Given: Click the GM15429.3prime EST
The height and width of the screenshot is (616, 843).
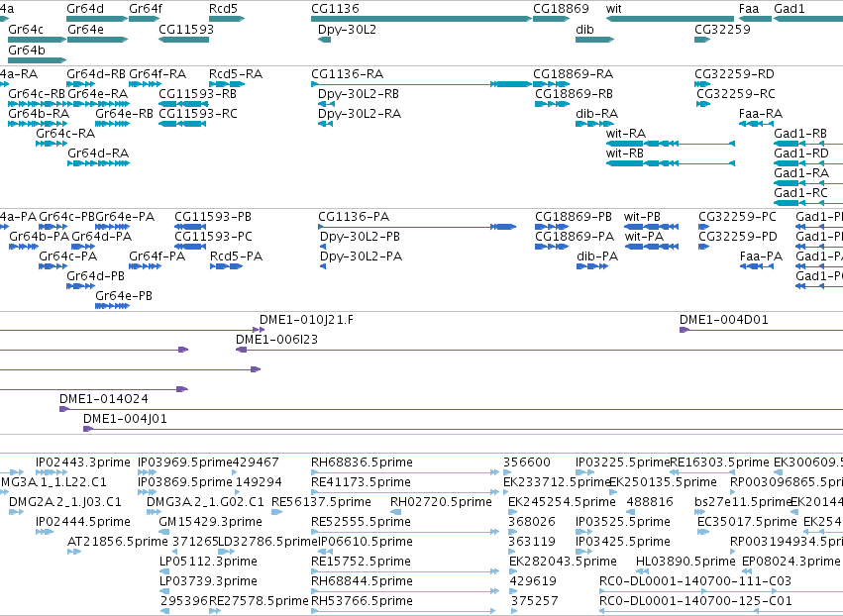Looking at the screenshot, I should click(x=164, y=532).
